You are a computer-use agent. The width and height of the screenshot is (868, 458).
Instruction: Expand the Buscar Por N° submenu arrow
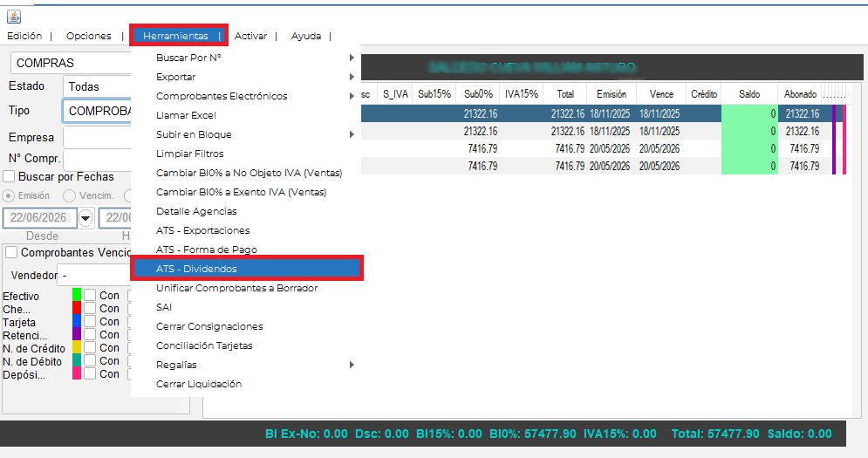352,58
